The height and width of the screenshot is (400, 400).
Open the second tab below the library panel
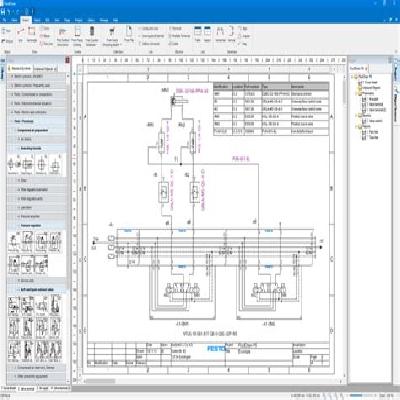[27, 388]
